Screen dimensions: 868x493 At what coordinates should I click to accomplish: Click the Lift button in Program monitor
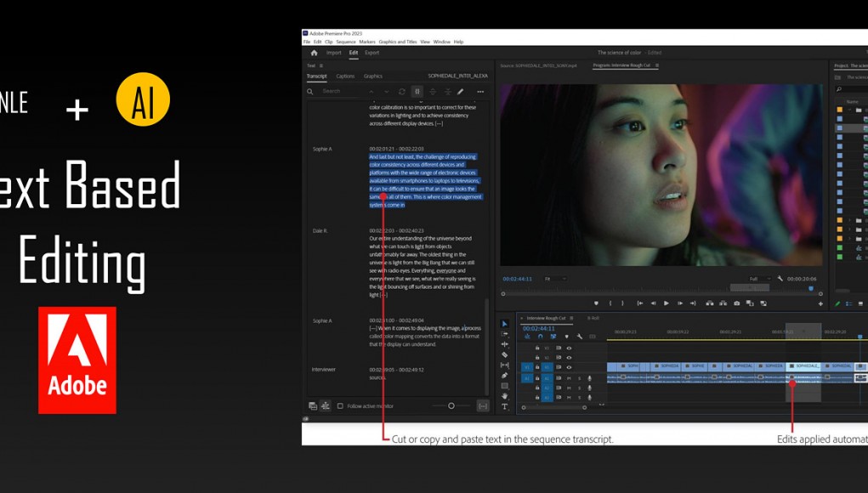(710, 303)
